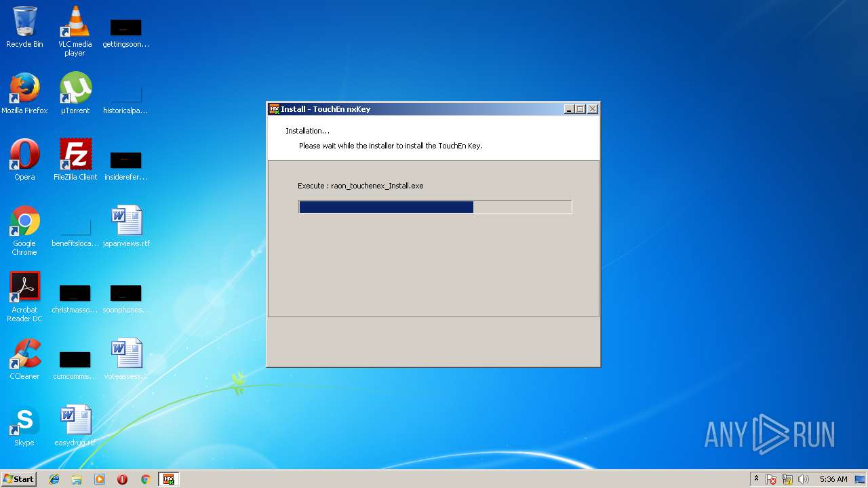Launch VLC media player shortcut
The image size is (868, 488).
pyautogui.click(x=75, y=31)
